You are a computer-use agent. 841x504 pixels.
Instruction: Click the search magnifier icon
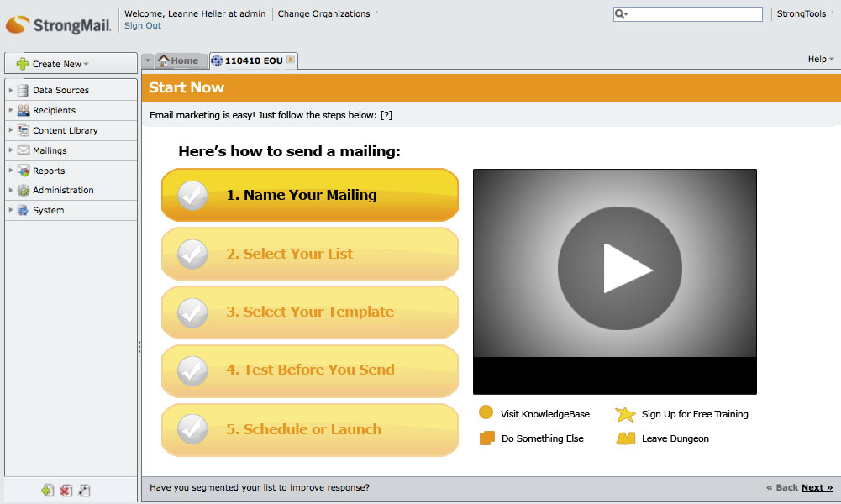621,14
